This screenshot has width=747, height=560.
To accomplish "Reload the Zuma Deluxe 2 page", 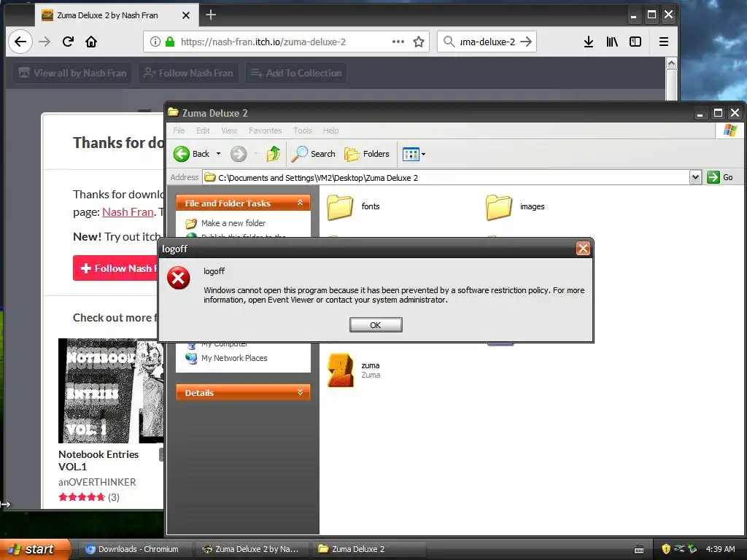I will pos(68,42).
